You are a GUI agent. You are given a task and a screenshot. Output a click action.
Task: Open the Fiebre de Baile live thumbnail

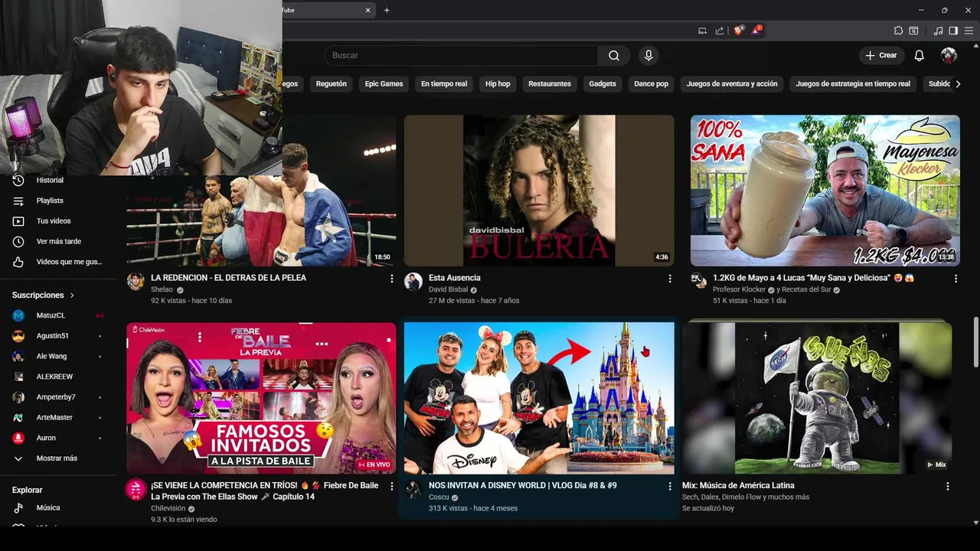tap(261, 398)
